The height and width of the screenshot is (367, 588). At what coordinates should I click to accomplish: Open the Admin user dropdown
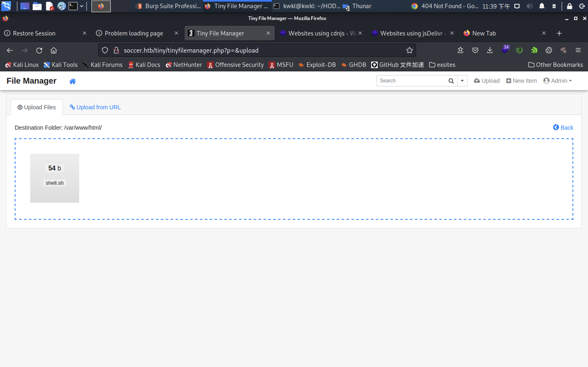[x=558, y=81]
